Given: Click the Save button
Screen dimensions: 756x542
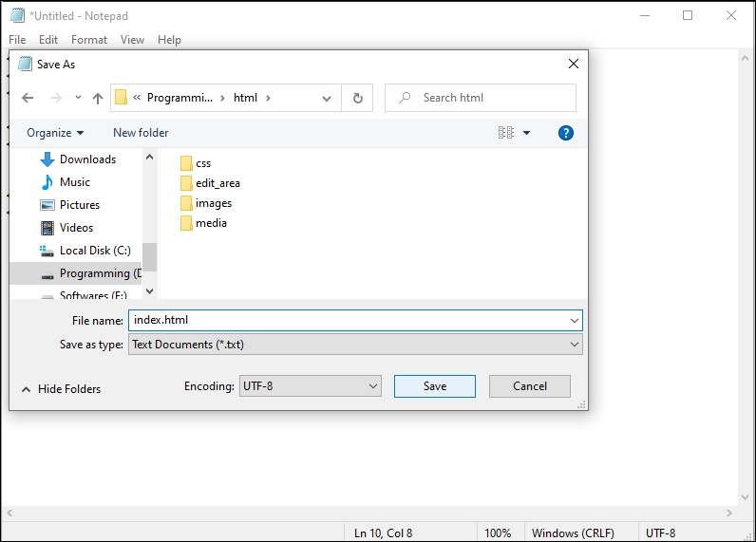Looking at the screenshot, I should coord(435,386).
